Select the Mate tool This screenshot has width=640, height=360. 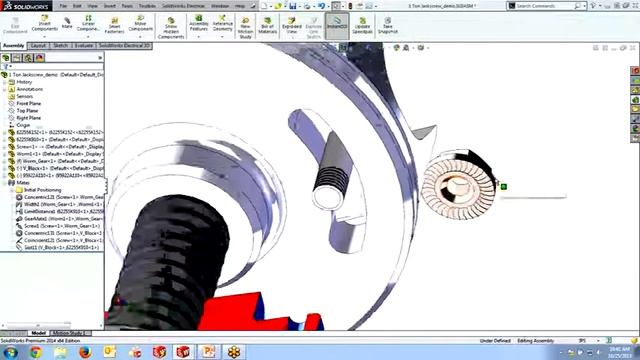(67, 23)
